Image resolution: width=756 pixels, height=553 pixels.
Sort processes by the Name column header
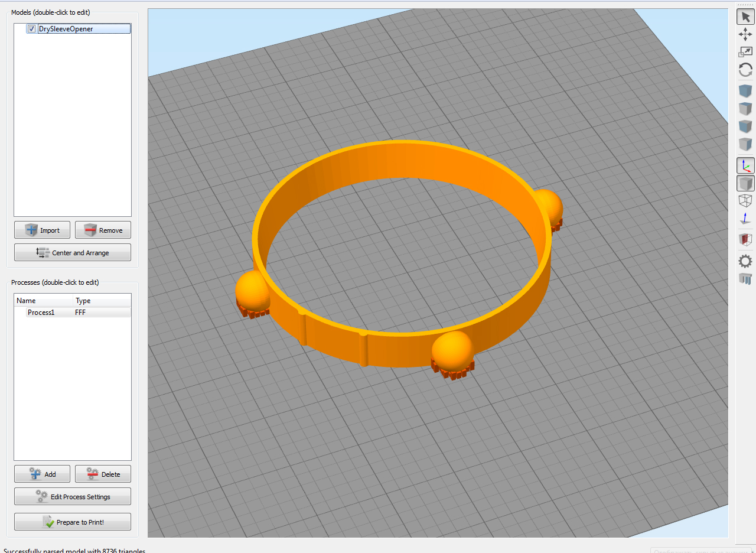tap(44, 301)
